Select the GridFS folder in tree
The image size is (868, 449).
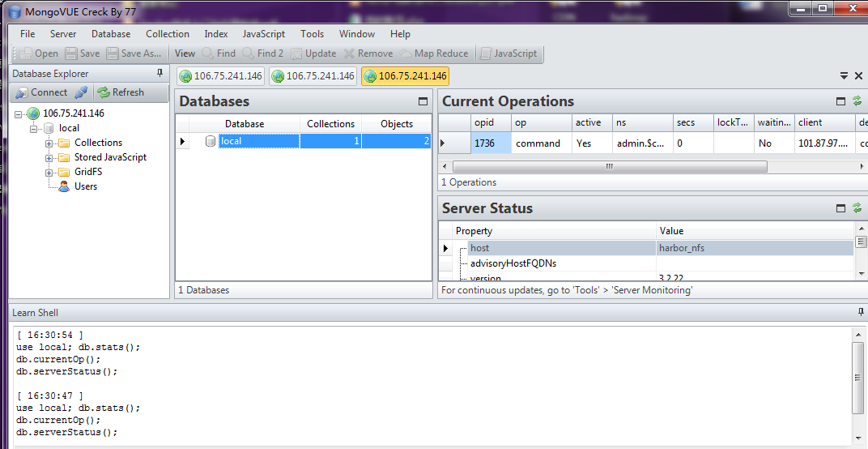(x=88, y=171)
